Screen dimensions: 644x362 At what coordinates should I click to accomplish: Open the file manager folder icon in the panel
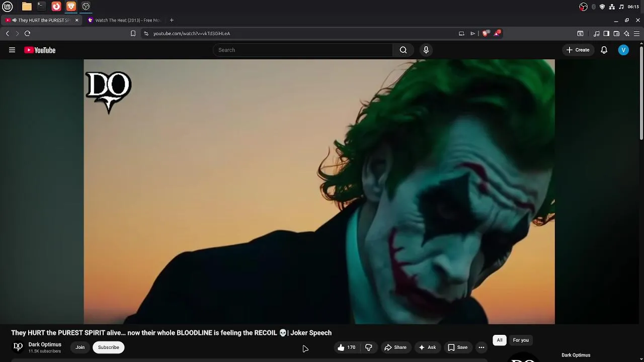(27, 7)
